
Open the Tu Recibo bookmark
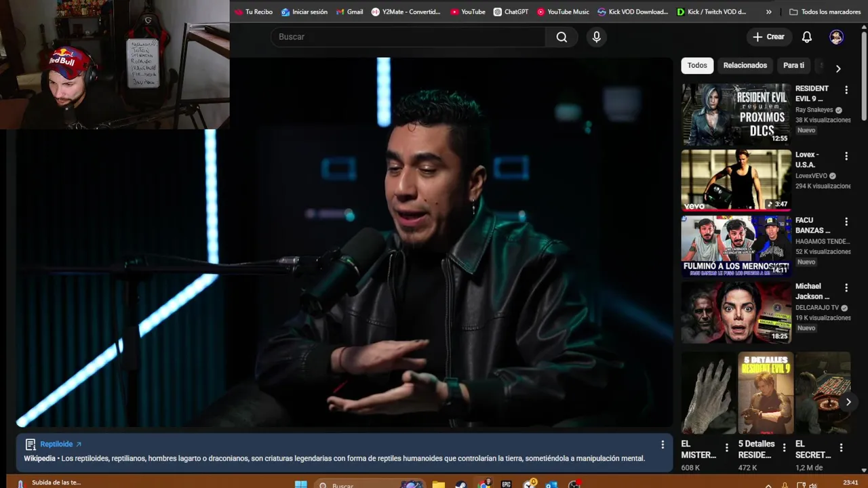[253, 12]
